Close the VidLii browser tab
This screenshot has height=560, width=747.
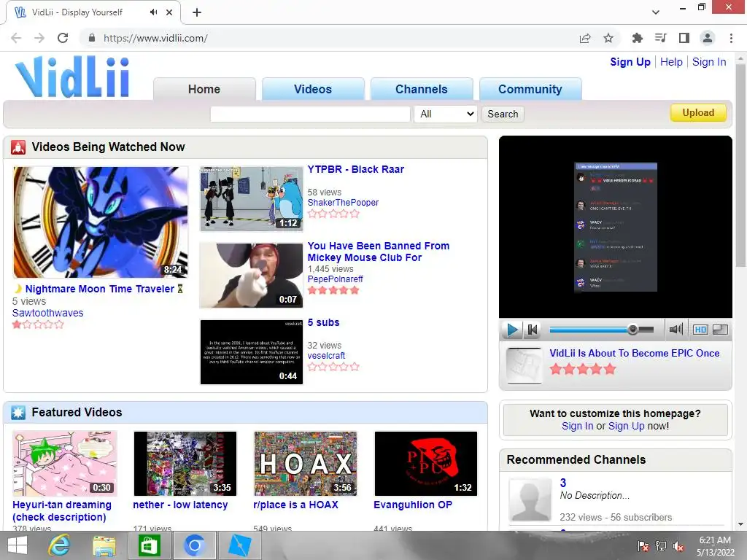point(169,12)
